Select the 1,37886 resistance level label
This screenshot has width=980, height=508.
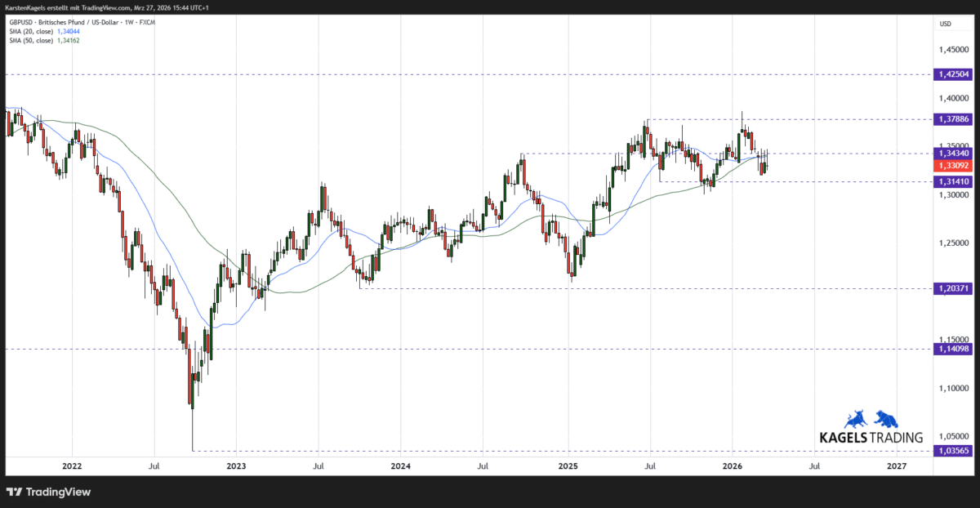[953, 118]
